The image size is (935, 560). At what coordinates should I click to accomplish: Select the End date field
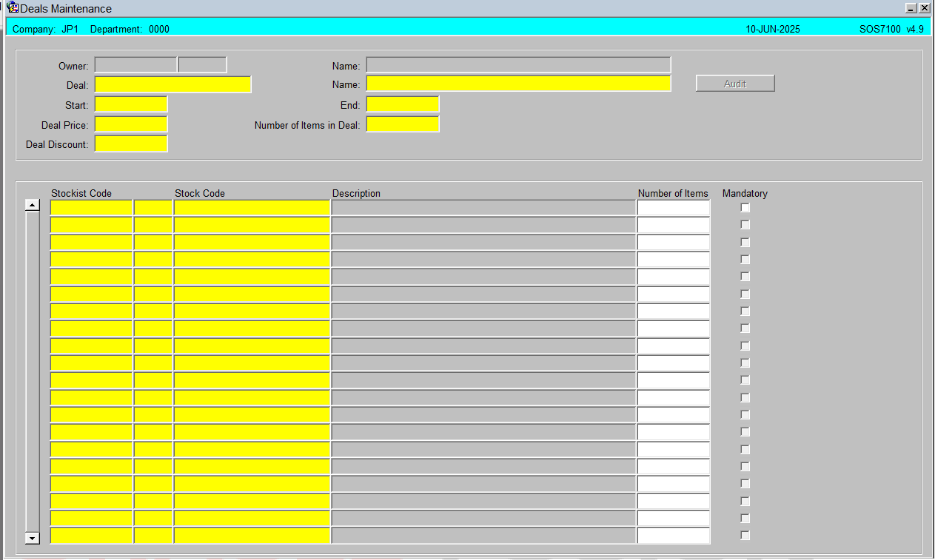[403, 104]
